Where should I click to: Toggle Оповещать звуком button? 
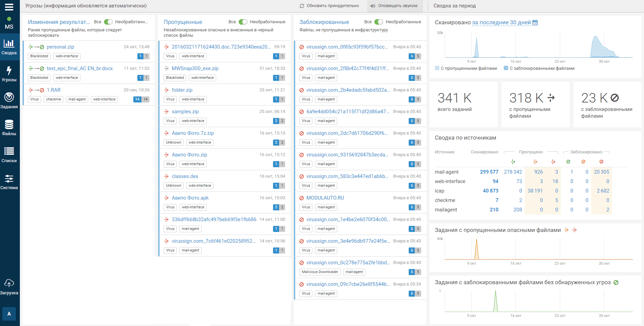coord(394,6)
